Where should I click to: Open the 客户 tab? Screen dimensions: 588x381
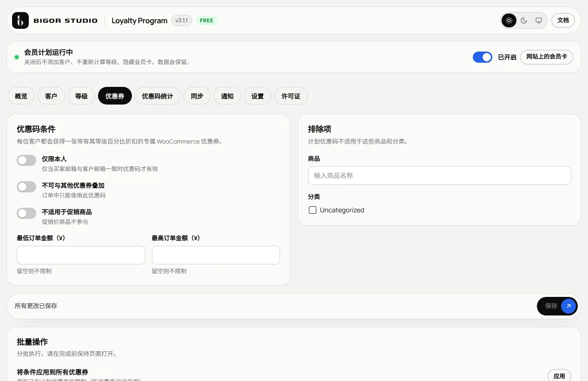(51, 96)
